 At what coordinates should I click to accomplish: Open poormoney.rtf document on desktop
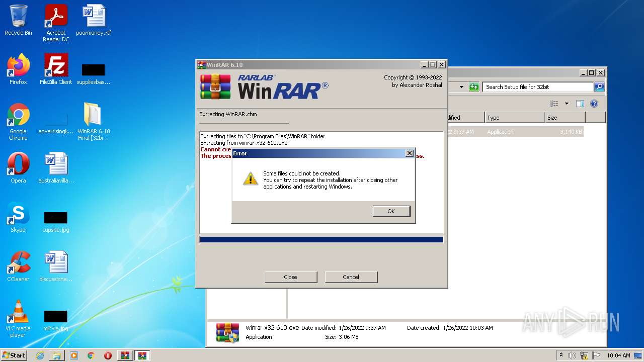pyautogui.click(x=94, y=21)
